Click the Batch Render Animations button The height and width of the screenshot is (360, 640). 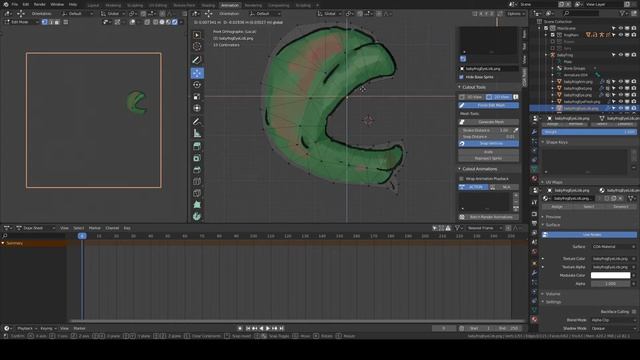pos(489,217)
